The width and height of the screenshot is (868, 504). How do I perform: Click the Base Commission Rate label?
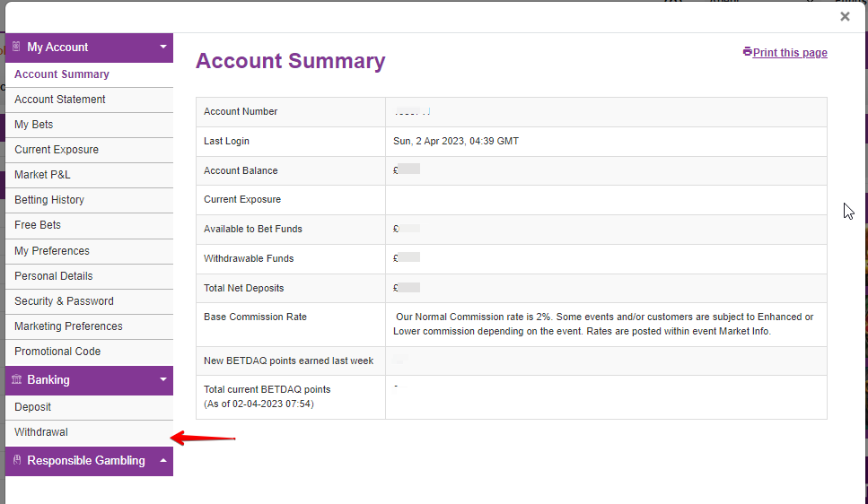click(255, 317)
